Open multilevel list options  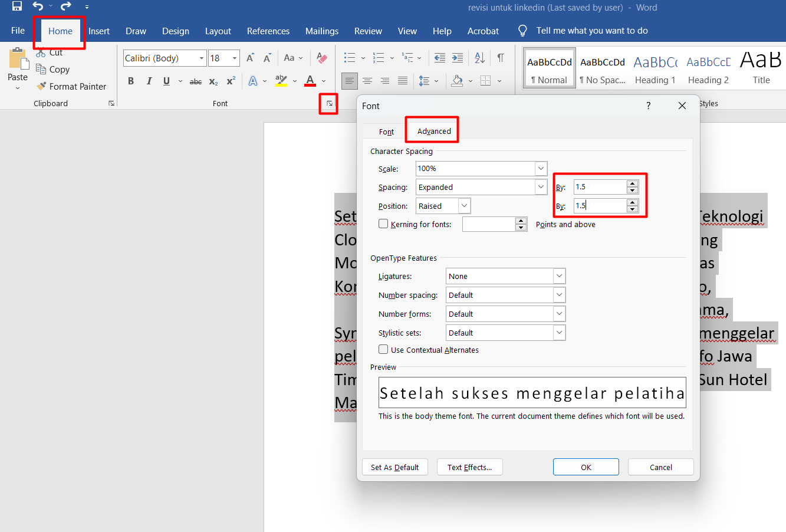(x=407, y=58)
